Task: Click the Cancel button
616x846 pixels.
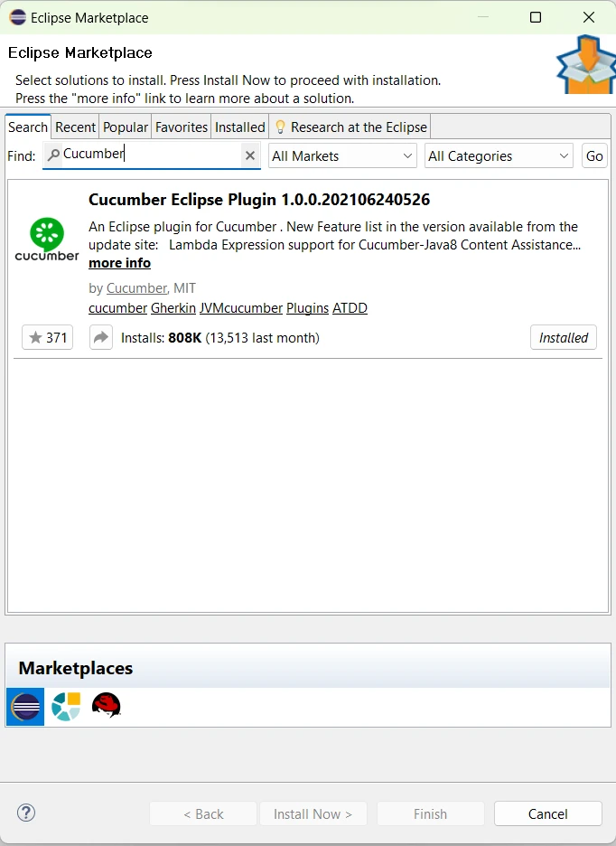Action: coord(548,813)
